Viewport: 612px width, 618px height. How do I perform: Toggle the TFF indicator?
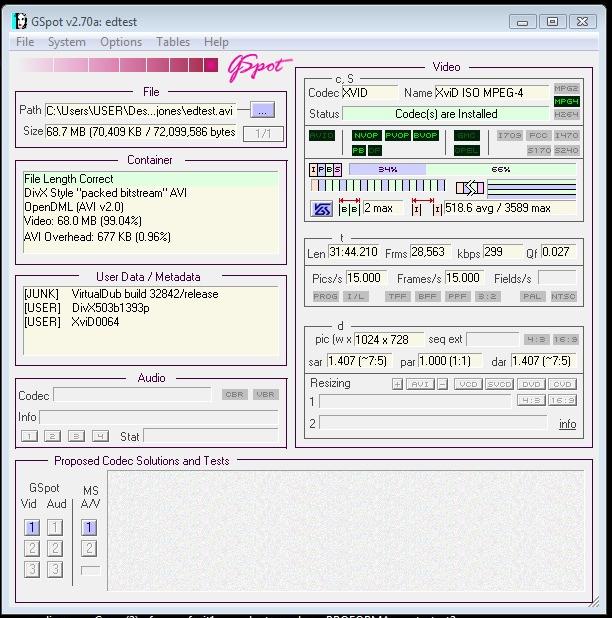coord(397,296)
